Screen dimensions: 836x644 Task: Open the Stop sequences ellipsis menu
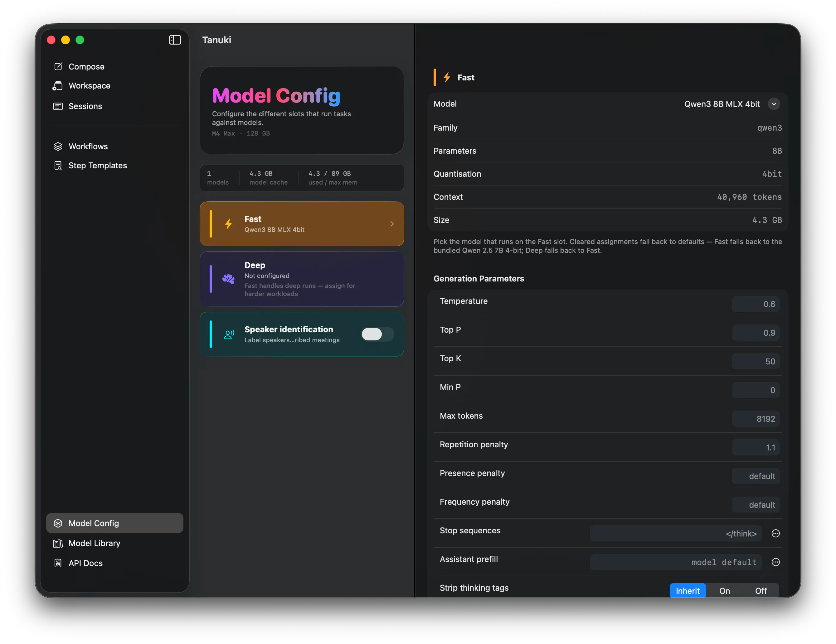(x=775, y=533)
